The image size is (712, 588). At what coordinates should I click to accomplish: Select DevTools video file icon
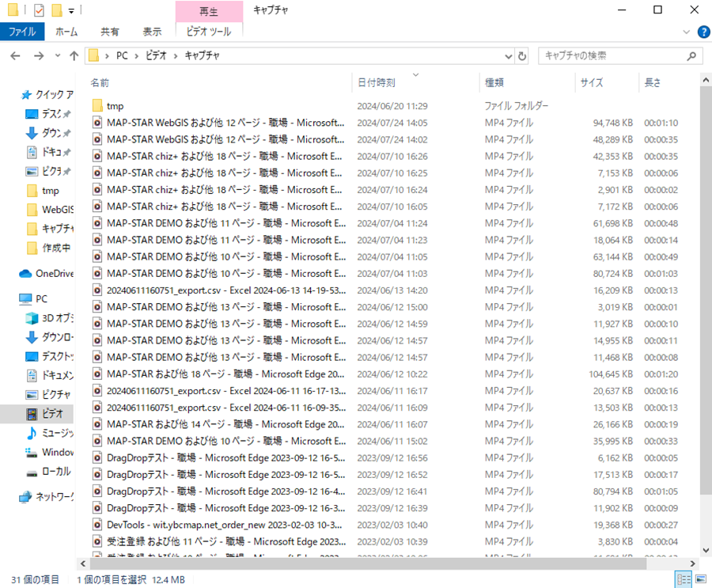[x=97, y=525]
